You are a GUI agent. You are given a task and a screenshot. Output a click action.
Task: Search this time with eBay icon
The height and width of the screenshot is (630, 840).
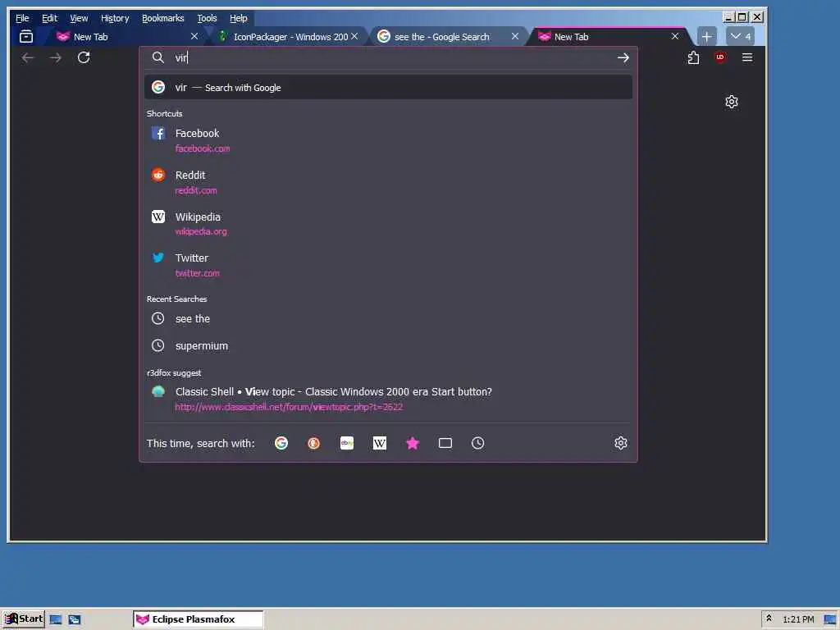click(x=347, y=443)
